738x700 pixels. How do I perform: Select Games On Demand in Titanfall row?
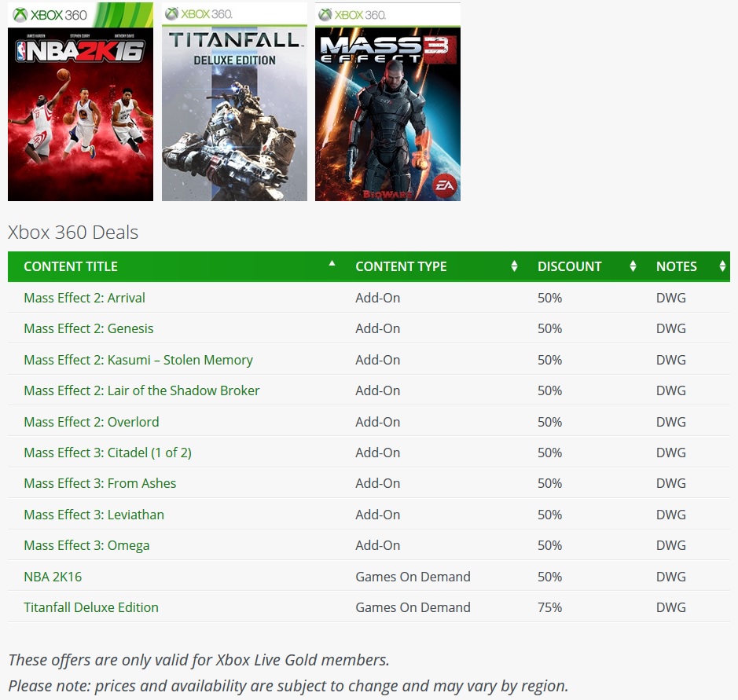[413, 607]
